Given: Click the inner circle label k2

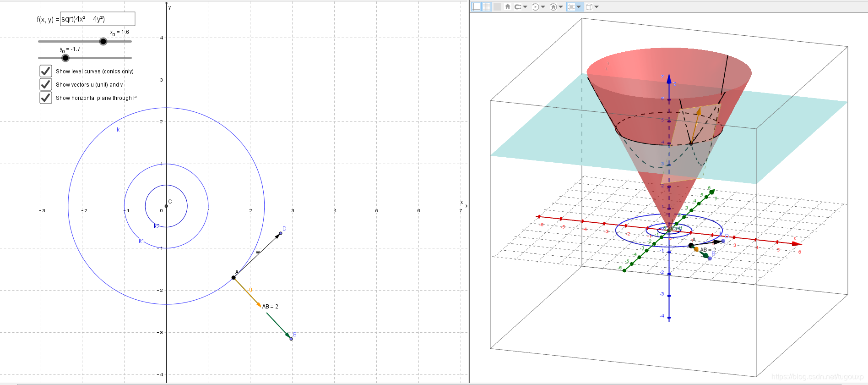Looking at the screenshot, I should point(157,226).
